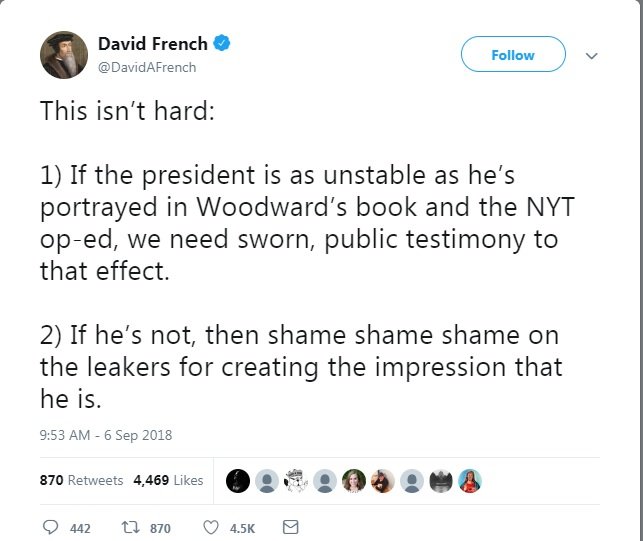The width and height of the screenshot is (643, 541).
Task: Click the blue verified badge
Action: [224, 44]
